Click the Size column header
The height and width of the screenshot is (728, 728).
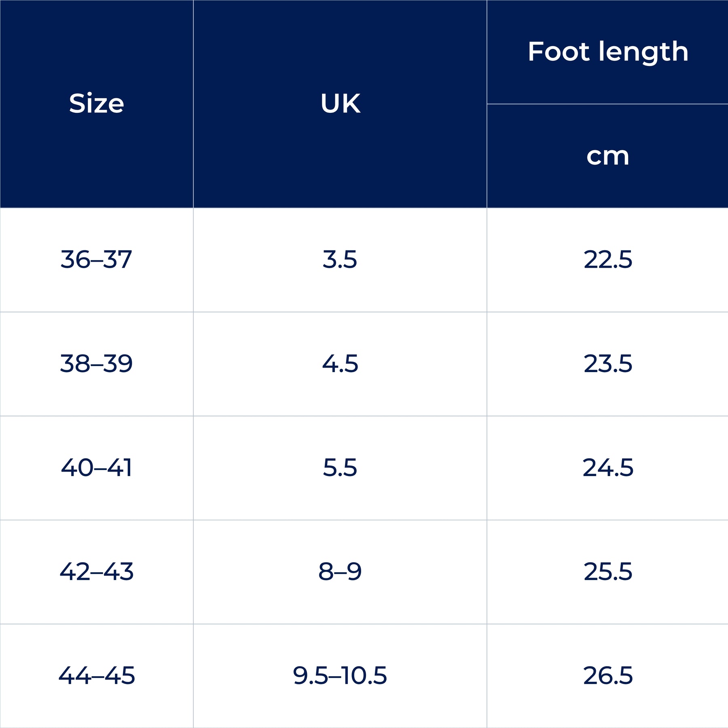tap(96, 104)
